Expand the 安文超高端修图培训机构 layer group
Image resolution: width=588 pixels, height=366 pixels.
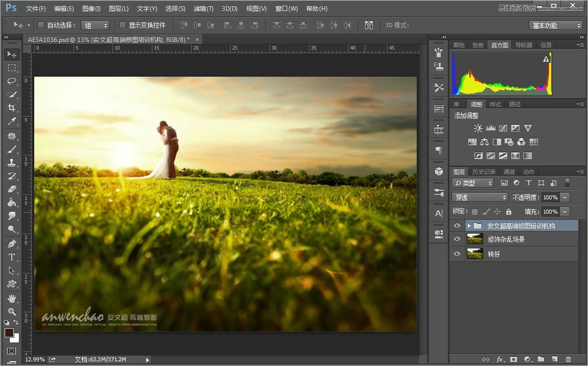(x=468, y=225)
